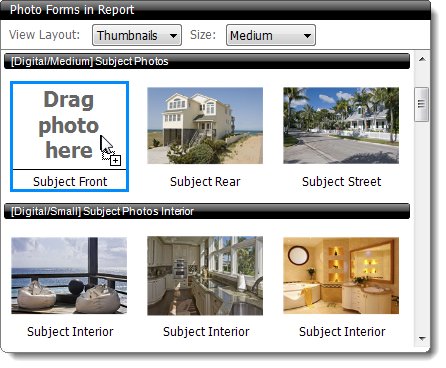Click the "Size:" label

(x=203, y=35)
